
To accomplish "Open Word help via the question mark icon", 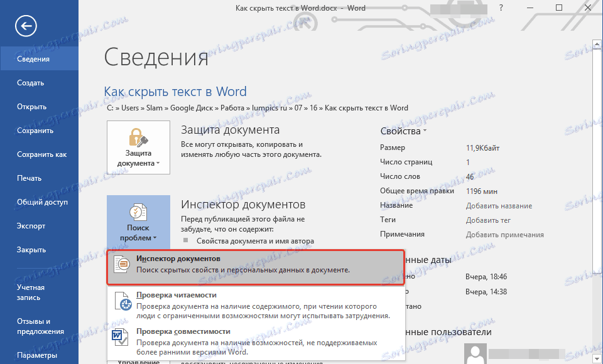I will 501,8.
